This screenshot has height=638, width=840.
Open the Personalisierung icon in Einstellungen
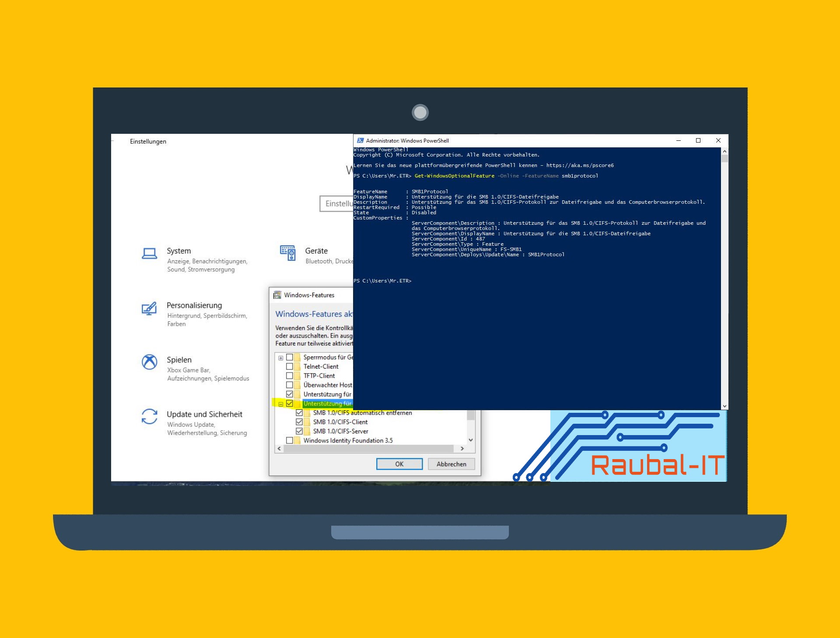click(x=149, y=308)
